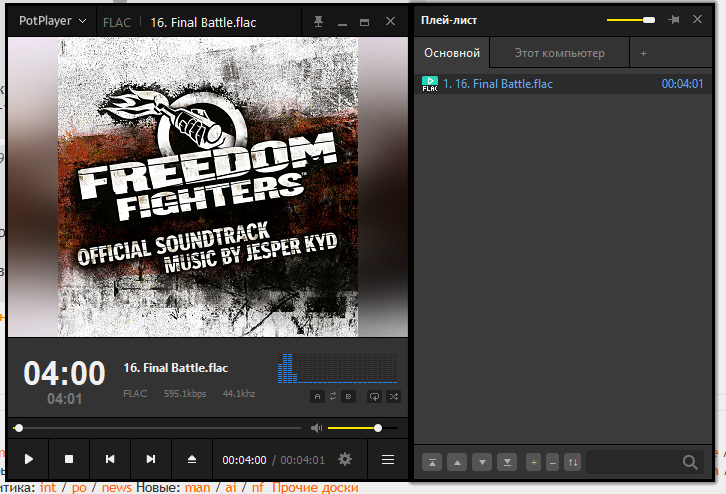Switch to the Основной playlist tab
This screenshot has width=726, height=494.
[x=452, y=53]
